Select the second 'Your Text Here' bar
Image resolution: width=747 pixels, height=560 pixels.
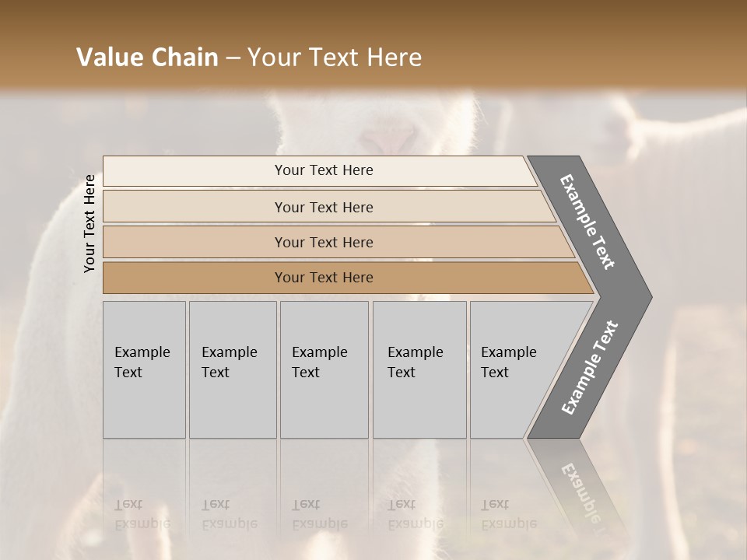[323, 207]
